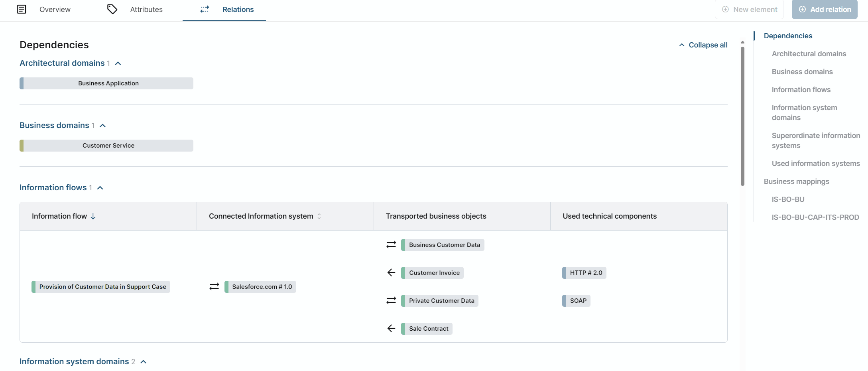Click left arrow icon beside Sale Contract
Viewport: 868px width, 371px height.
(391, 328)
